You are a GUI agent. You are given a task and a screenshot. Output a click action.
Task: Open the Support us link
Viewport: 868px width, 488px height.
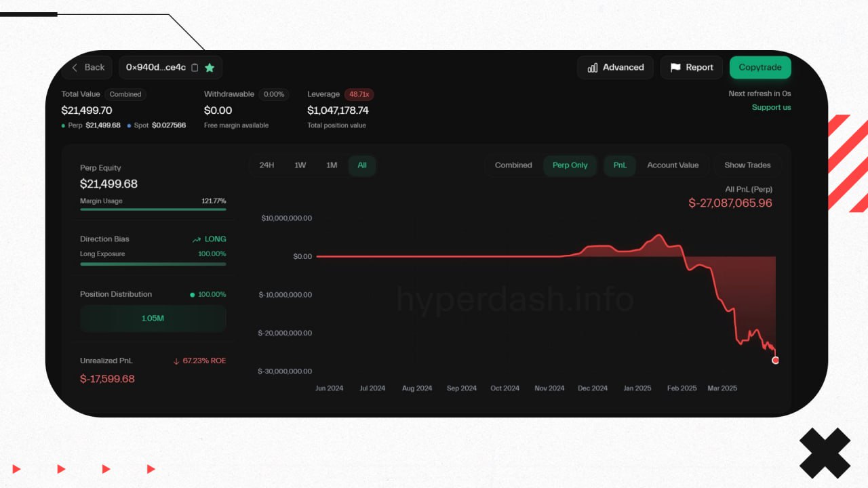[x=771, y=108]
